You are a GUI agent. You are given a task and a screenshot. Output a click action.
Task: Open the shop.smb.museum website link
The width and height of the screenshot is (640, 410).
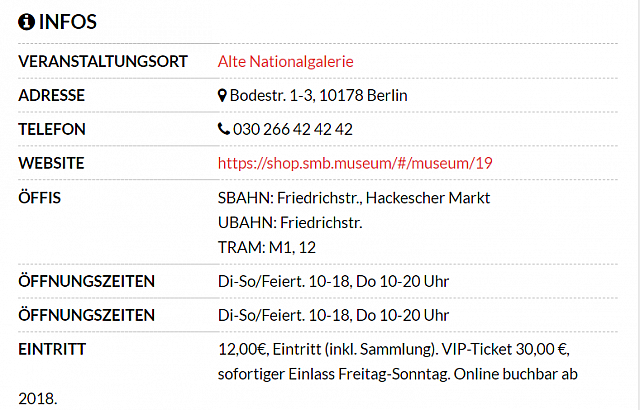pyautogui.click(x=355, y=163)
